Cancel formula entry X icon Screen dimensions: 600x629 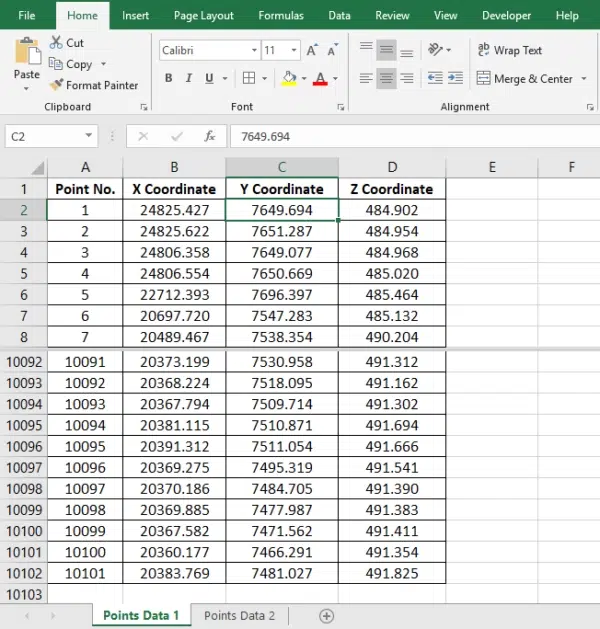[143, 136]
